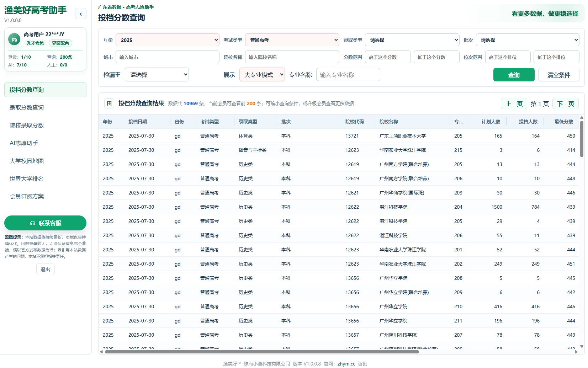The width and height of the screenshot is (588, 368).
Task: Click the 退出 logout button
Action: pos(46,270)
